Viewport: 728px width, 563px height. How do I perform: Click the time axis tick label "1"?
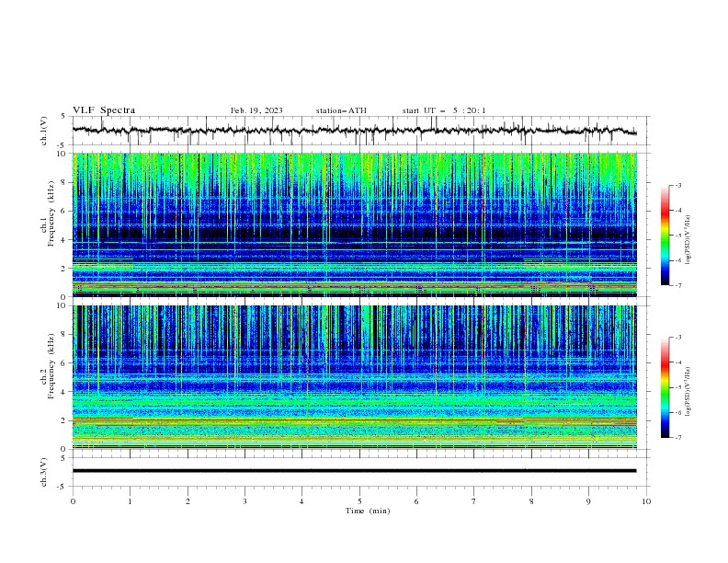130,501
